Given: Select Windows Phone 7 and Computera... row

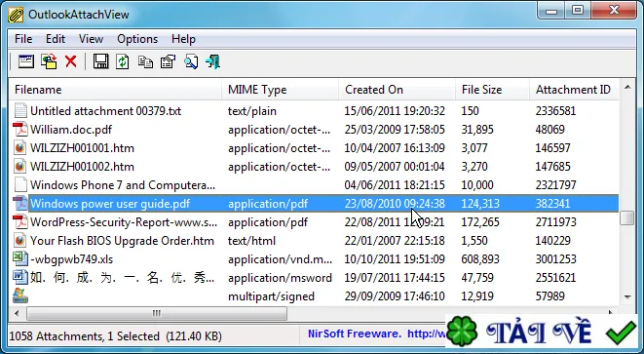Looking at the screenshot, I should coord(314,185).
